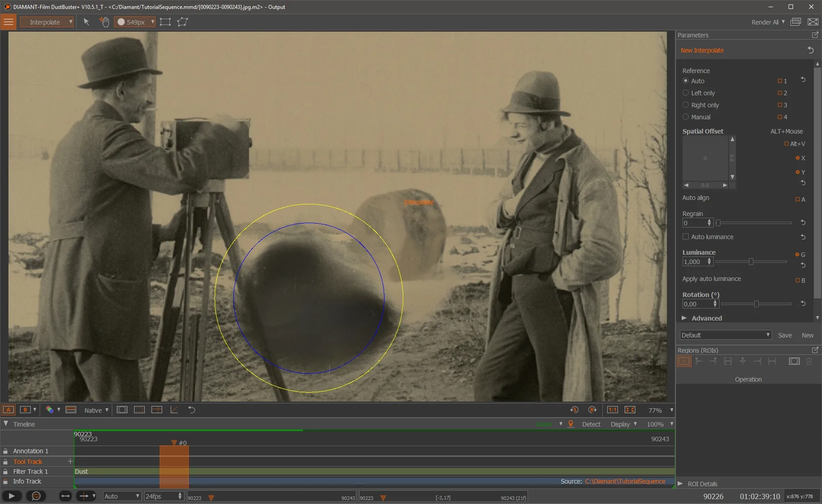
Task: Select the arrow pointer tool
Action: 86,22
